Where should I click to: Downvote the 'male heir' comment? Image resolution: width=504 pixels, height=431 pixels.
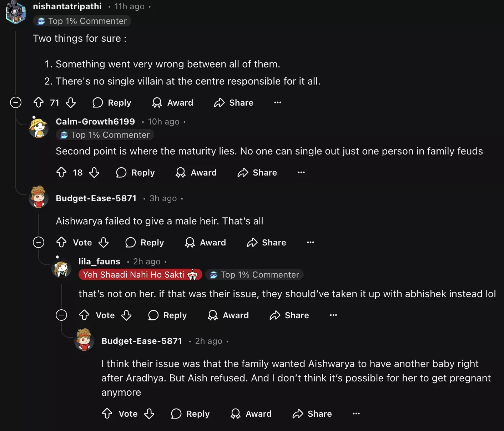[x=104, y=243]
